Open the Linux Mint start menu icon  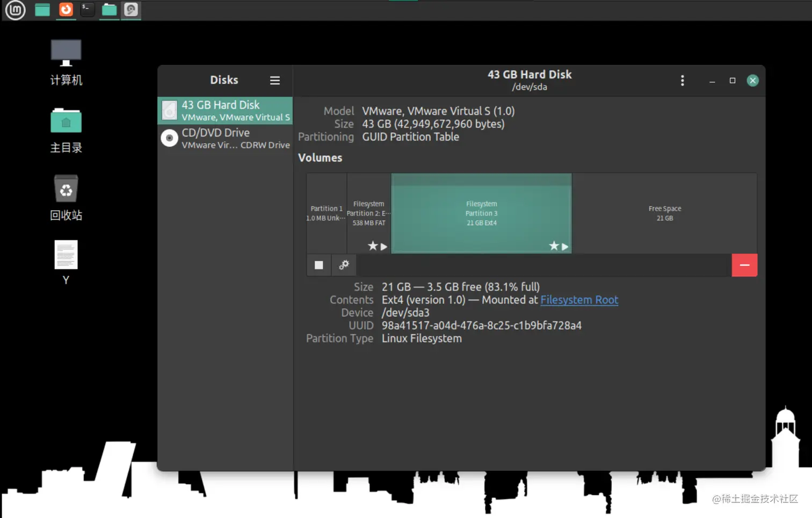pos(15,10)
